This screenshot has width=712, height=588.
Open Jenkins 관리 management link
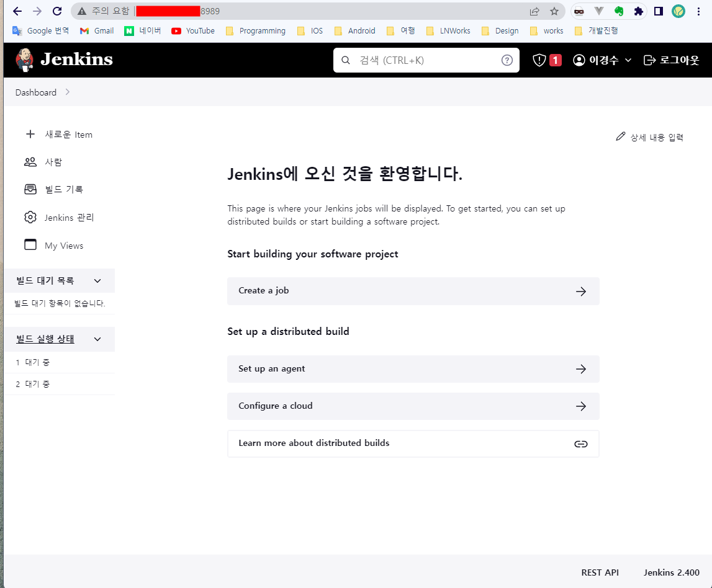click(x=59, y=217)
